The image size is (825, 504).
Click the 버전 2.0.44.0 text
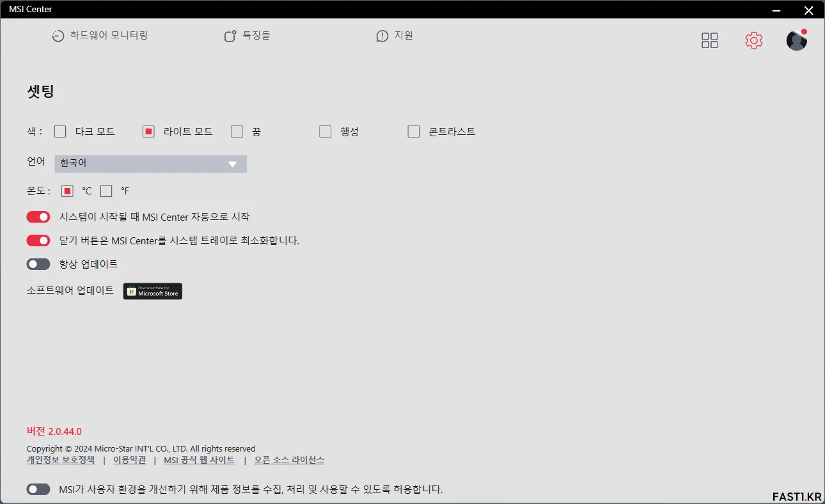pos(54,431)
